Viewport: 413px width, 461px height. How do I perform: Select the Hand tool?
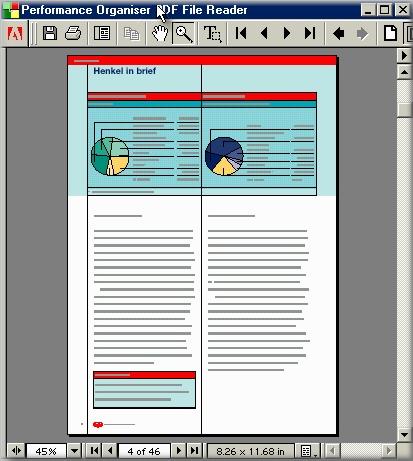[x=160, y=34]
